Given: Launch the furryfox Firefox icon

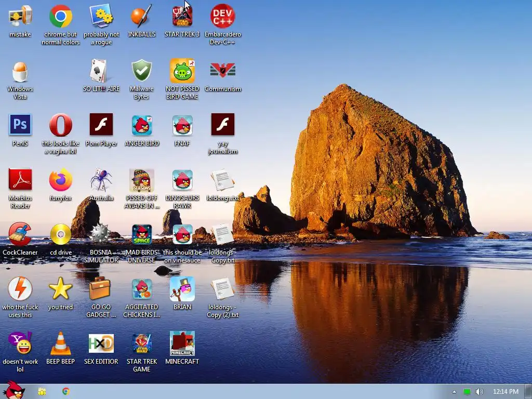Looking at the screenshot, I should [60, 180].
